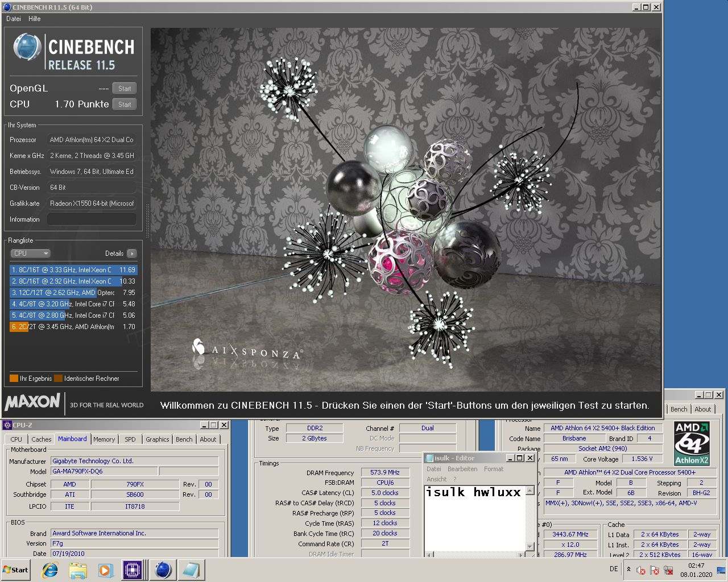Image resolution: width=728 pixels, height=582 pixels.
Task: Click the MAXON logo
Action: 32,402
